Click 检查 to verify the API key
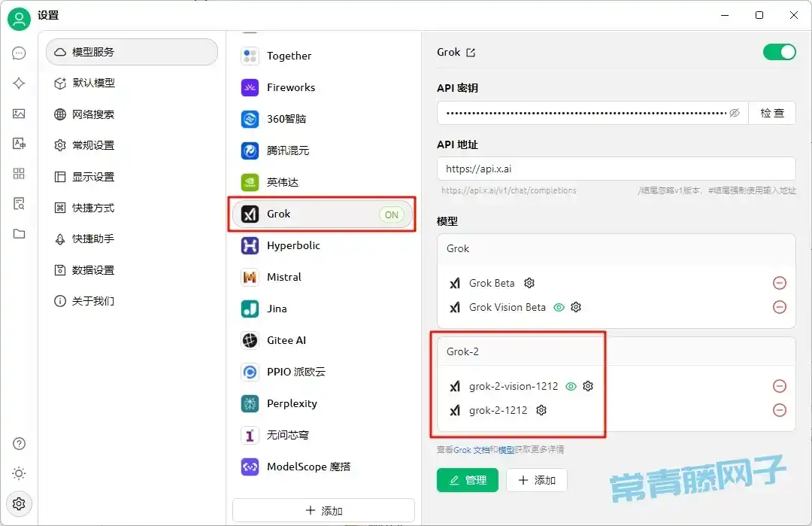The width and height of the screenshot is (812, 526). tap(772, 113)
